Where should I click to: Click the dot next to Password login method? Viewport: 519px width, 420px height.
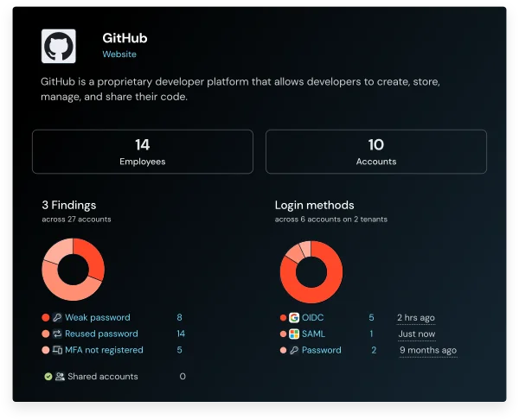tap(283, 350)
